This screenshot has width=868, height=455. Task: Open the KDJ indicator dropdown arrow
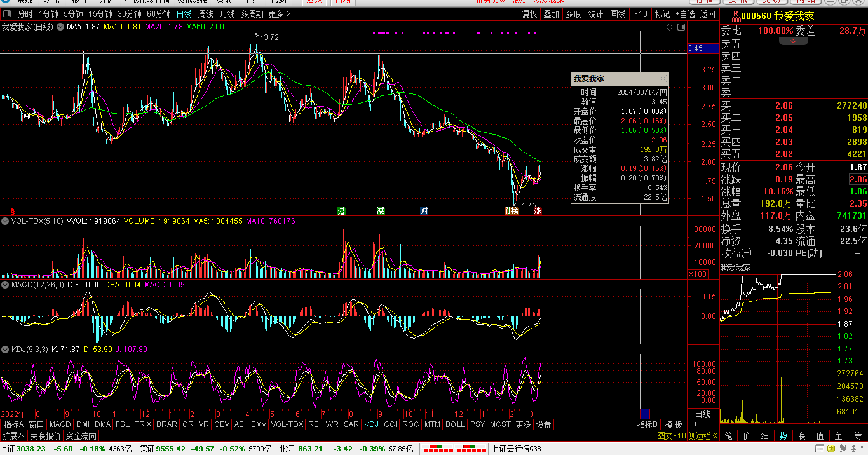pos(5,350)
